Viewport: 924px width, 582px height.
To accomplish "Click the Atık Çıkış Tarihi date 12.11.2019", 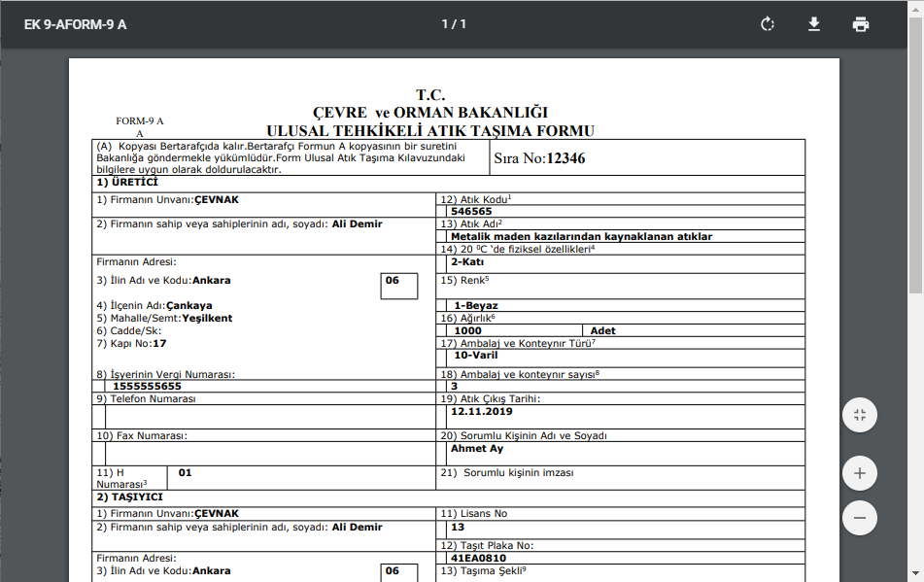I will pyautogui.click(x=483, y=411).
